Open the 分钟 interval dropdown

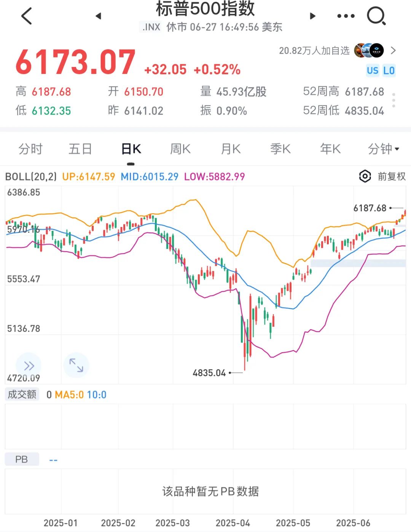click(384, 149)
